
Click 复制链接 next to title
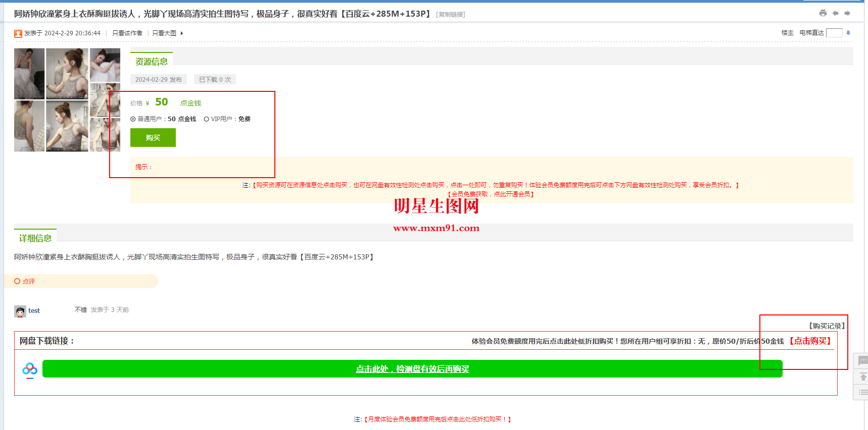tap(451, 15)
